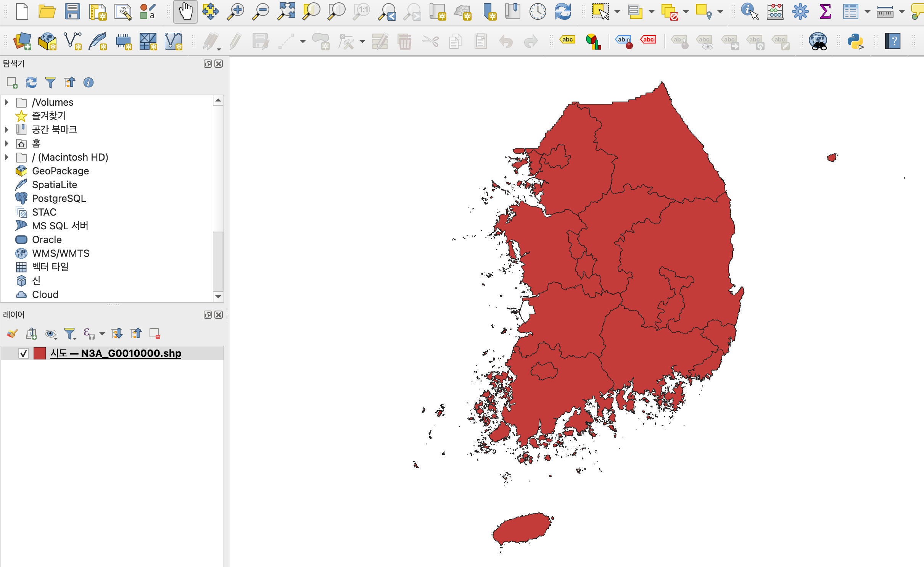
Task: Open the Statistical Summary sigma icon
Action: coord(825,11)
